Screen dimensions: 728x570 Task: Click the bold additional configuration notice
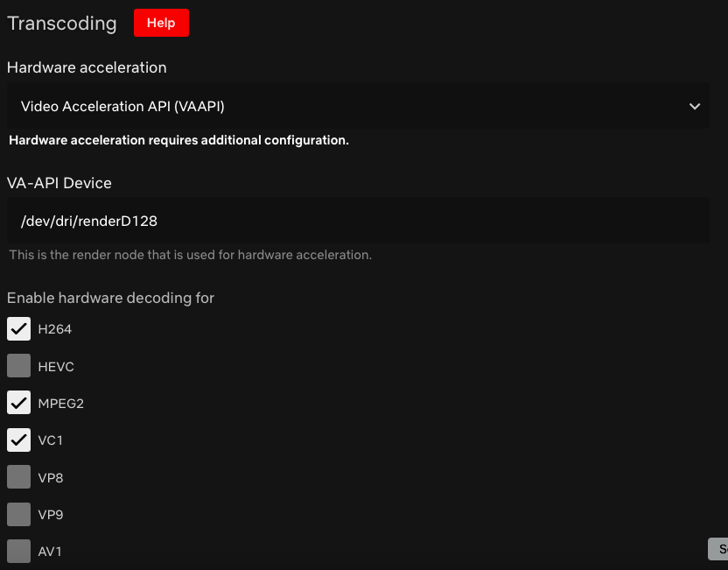178,140
